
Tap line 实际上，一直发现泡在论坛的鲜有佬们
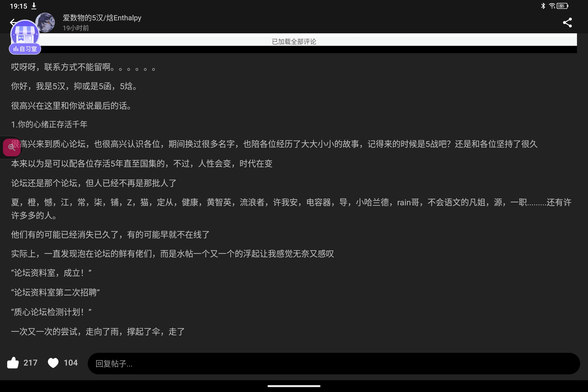(172, 254)
